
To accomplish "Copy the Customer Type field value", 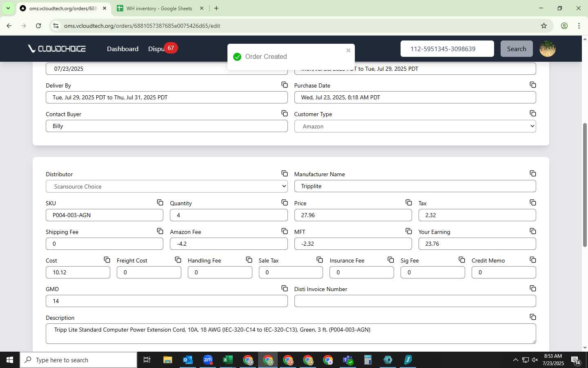I will click(x=533, y=113).
